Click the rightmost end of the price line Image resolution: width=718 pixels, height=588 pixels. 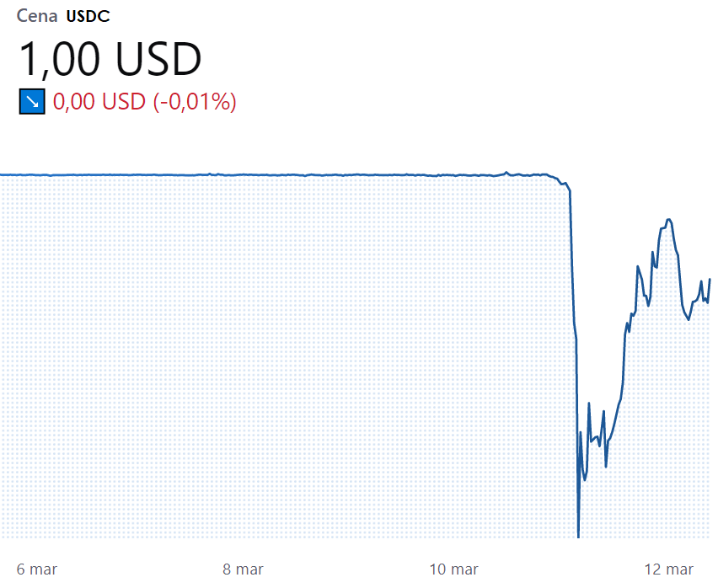coord(710,279)
